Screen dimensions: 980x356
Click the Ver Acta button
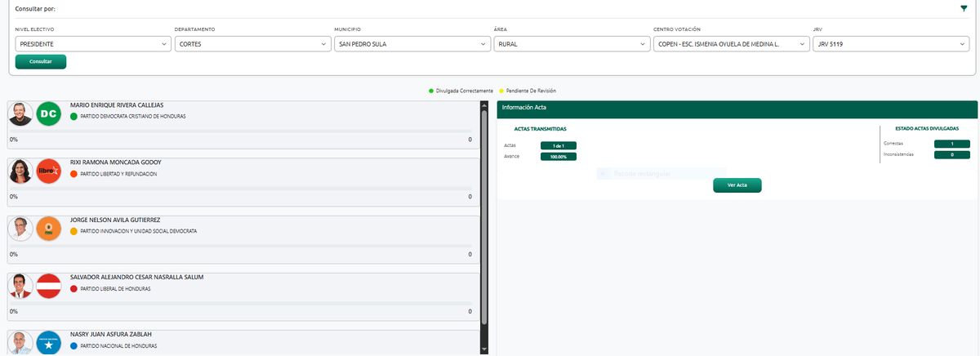(x=737, y=185)
